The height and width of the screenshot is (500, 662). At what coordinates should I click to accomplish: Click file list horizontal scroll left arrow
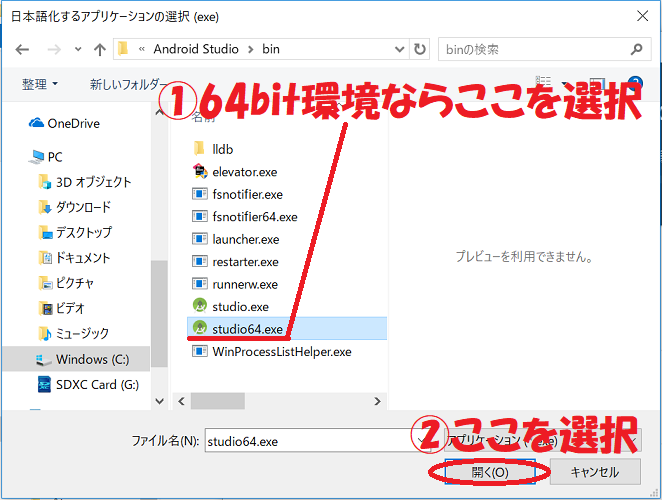click(x=182, y=401)
